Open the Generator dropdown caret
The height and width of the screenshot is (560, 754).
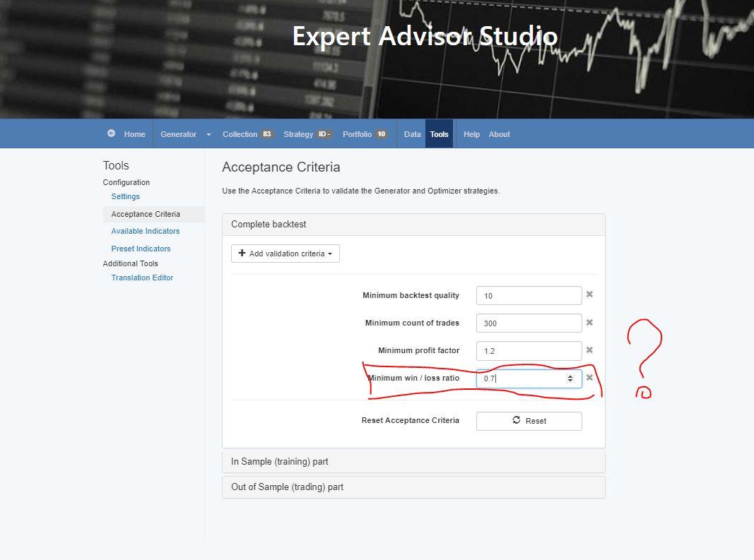pyautogui.click(x=208, y=135)
